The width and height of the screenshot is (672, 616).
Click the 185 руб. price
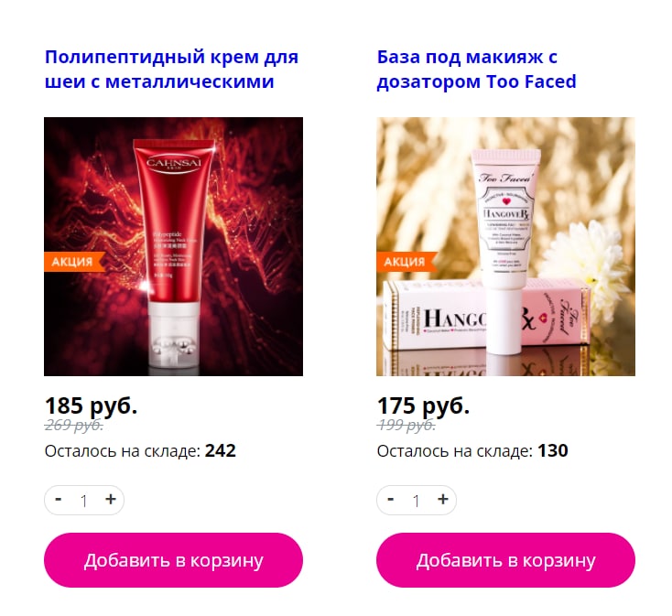click(91, 405)
